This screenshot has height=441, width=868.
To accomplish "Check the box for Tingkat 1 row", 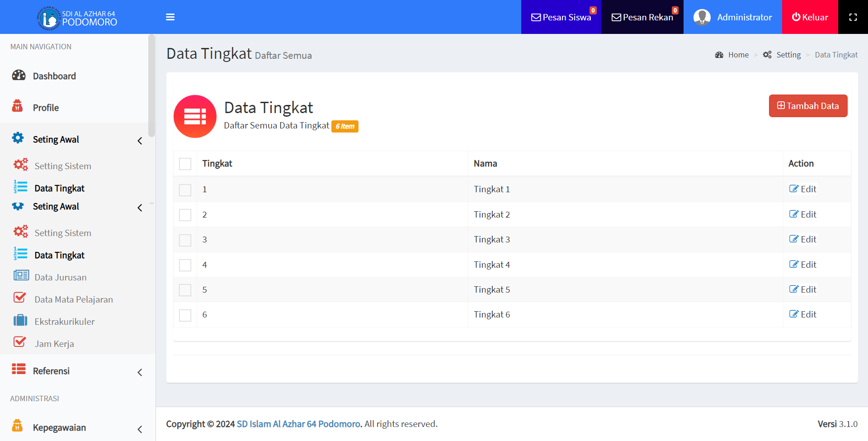I will click(x=185, y=190).
